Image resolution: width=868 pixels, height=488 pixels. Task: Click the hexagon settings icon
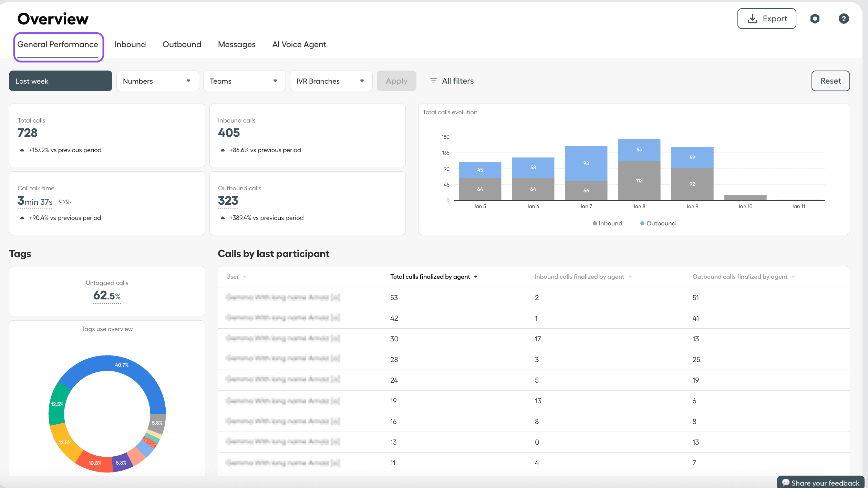[815, 19]
